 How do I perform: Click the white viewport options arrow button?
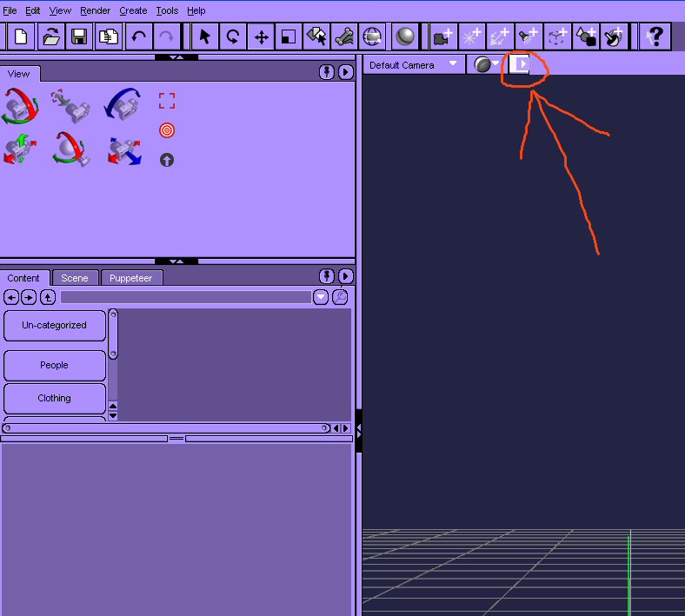click(520, 64)
